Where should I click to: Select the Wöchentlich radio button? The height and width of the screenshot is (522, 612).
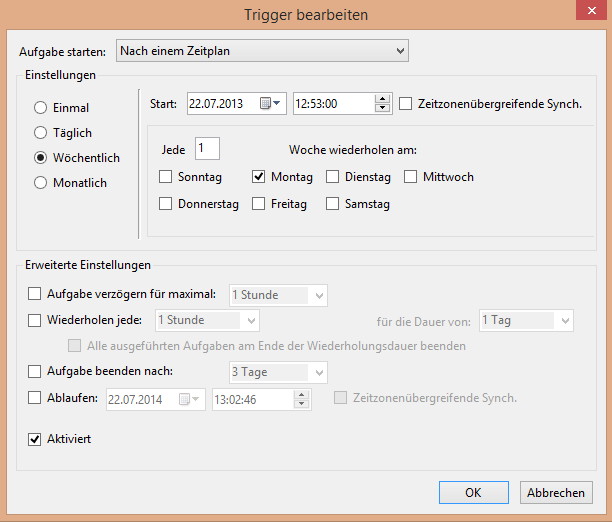(x=41, y=157)
